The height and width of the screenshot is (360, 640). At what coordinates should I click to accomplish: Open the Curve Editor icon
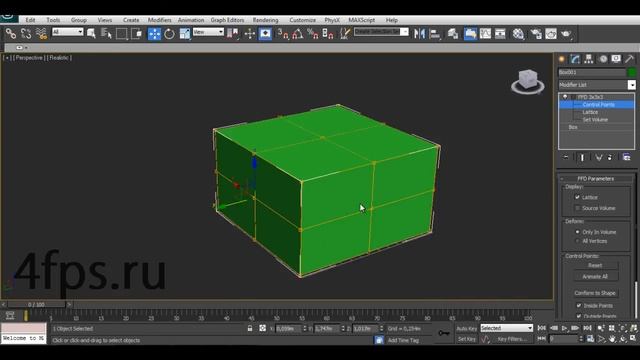pos(485,33)
